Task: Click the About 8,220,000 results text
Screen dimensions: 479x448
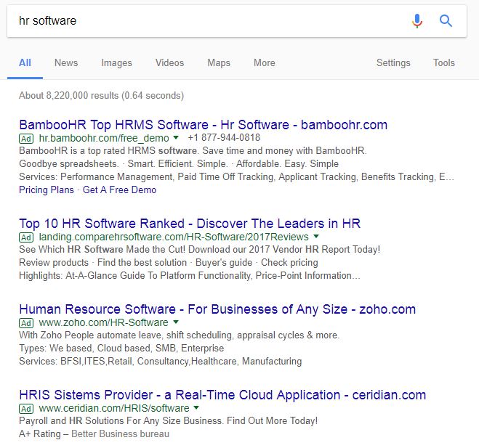Action: (102, 96)
